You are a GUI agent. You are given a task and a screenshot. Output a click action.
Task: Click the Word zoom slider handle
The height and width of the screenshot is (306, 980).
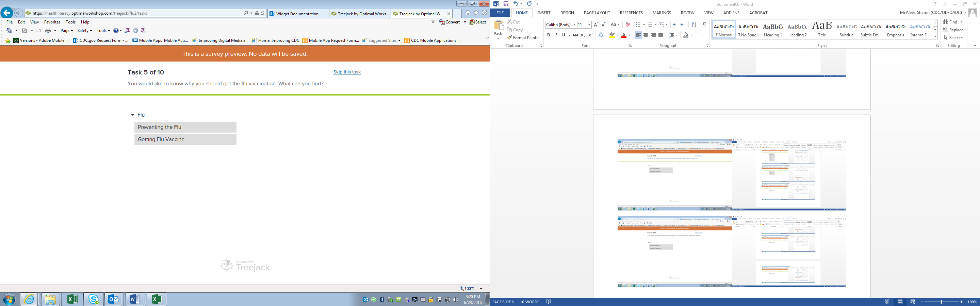click(942, 302)
